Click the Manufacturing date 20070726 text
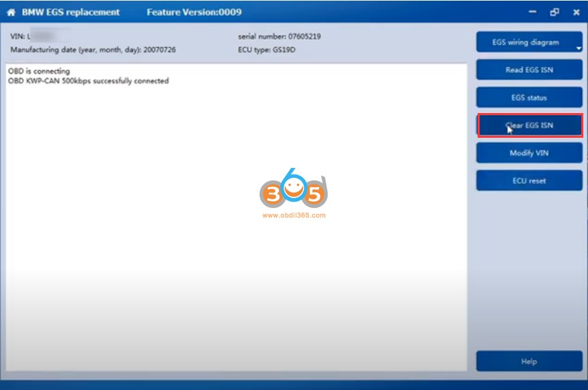This screenshot has height=390, width=588. click(93, 50)
